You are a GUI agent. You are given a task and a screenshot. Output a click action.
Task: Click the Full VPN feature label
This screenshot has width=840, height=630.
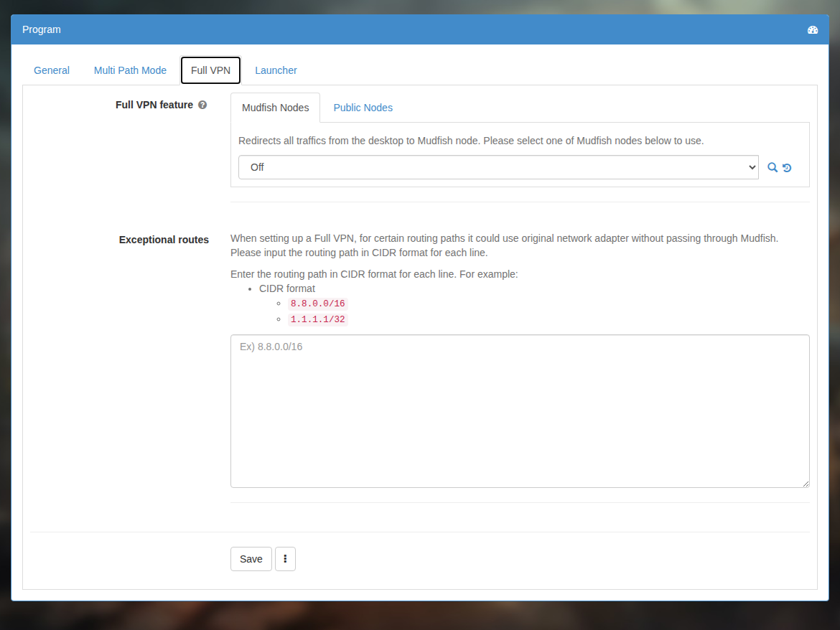pyautogui.click(x=154, y=105)
